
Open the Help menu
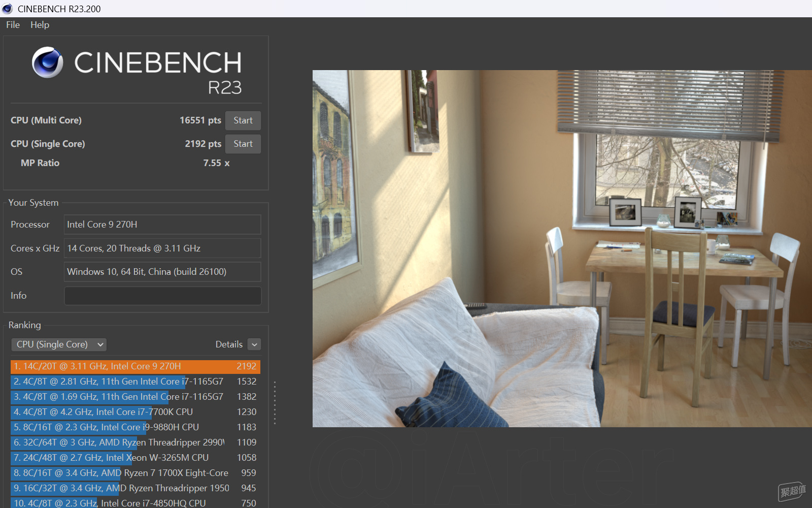40,25
